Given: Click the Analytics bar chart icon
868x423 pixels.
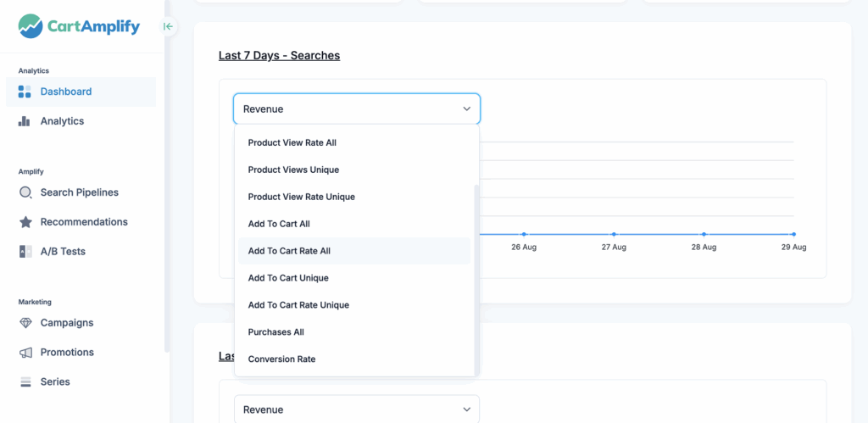Looking at the screenshot, I should (x=25, y=121).
